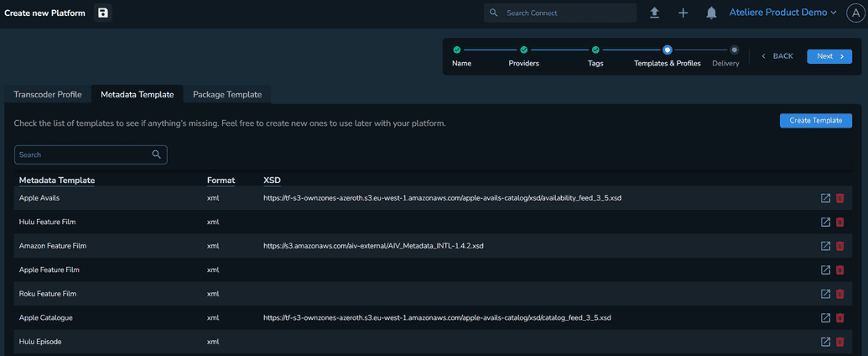The height and width of the screenshot is (356, 868).
Task: Click the Hulu Feature Film template name
Action: (x=47, y=222)
